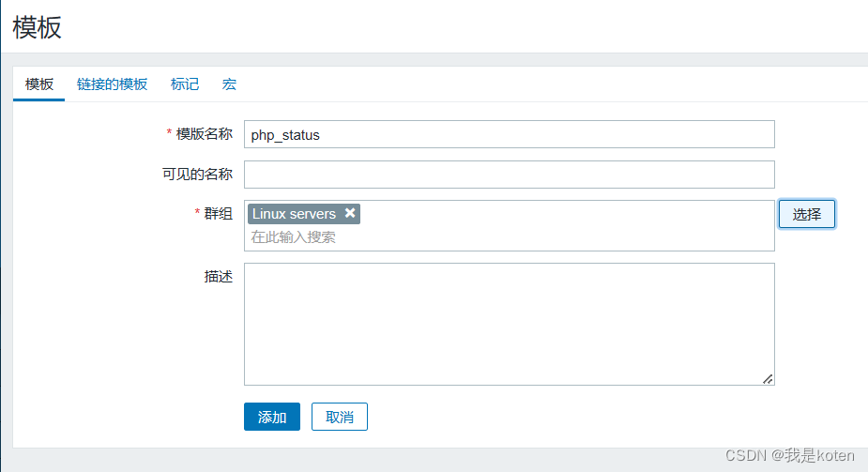Screen dimensions: 868x472
Task: Click the CSDN @我是koten watermark
Action: coord(790,455)
